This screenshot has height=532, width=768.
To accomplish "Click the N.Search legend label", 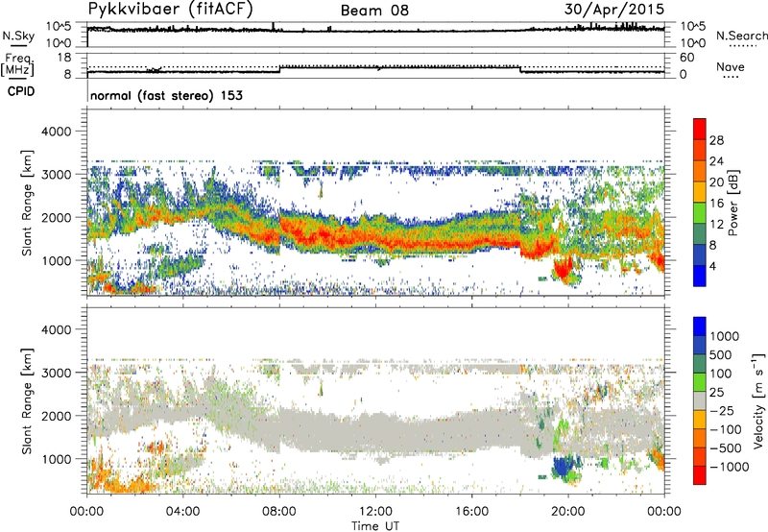I will pyautogui.click(x=742, y=36).
